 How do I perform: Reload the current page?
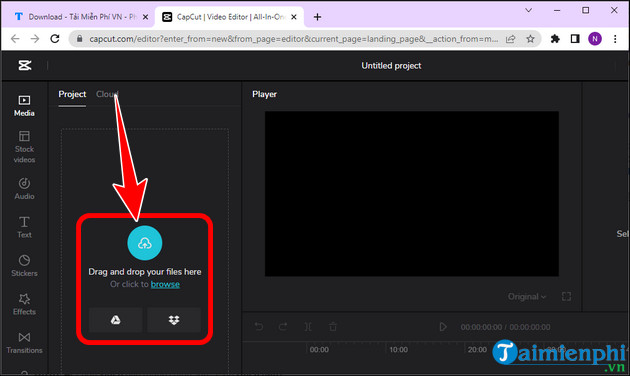[x=55, y=39]
